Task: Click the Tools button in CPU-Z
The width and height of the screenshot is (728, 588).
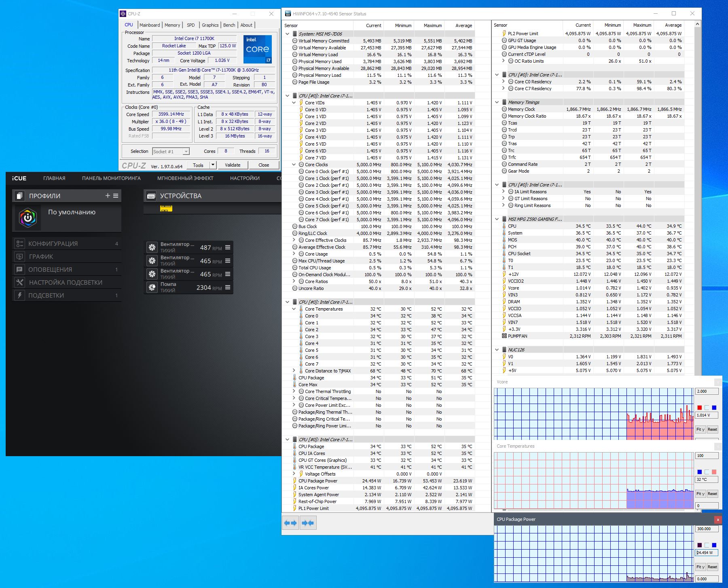Action: (x=198, y=165)
